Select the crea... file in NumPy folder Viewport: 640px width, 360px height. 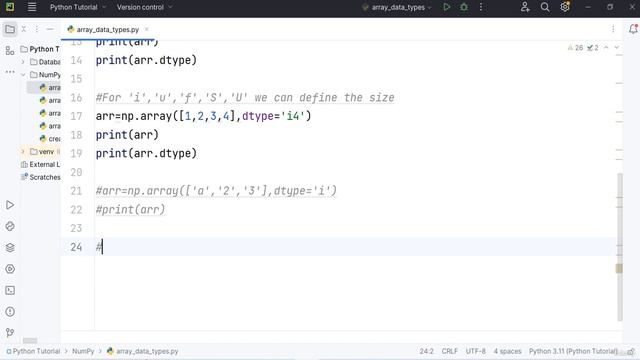click(50, 139)
